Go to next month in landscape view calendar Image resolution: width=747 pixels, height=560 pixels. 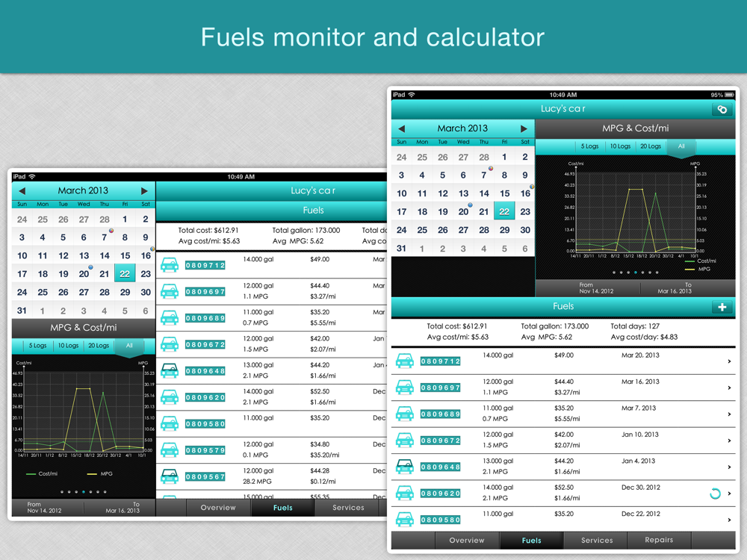coord(144,191)
